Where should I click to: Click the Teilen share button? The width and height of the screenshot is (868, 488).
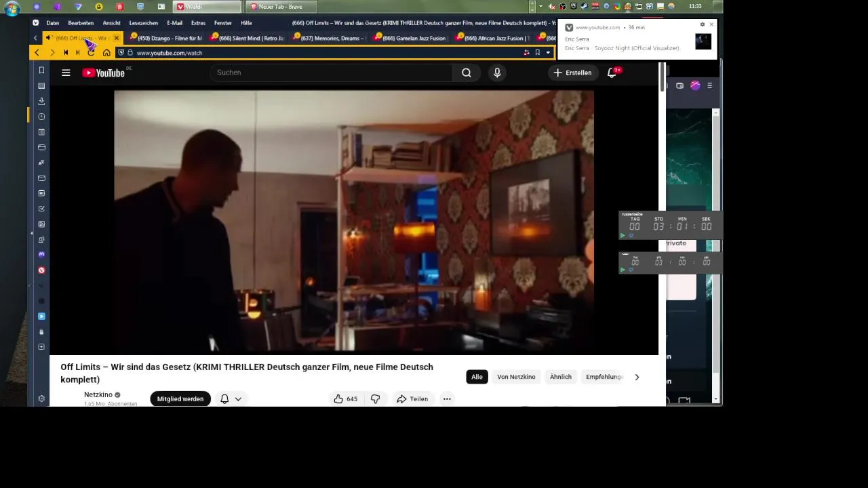point(412,399)
